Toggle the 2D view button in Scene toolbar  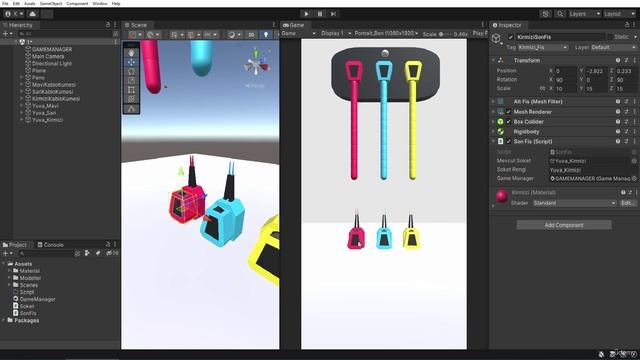tap(251, 35)
